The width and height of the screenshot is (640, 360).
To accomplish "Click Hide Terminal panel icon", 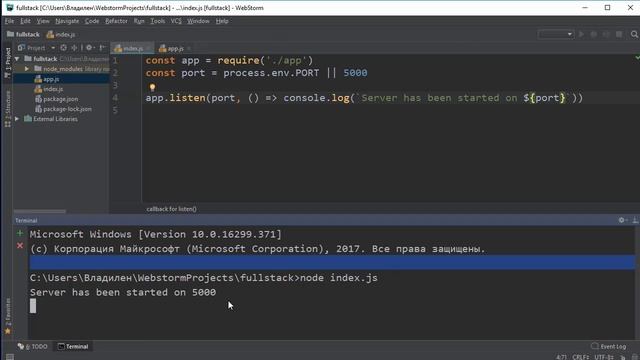I will click(635, 220).
